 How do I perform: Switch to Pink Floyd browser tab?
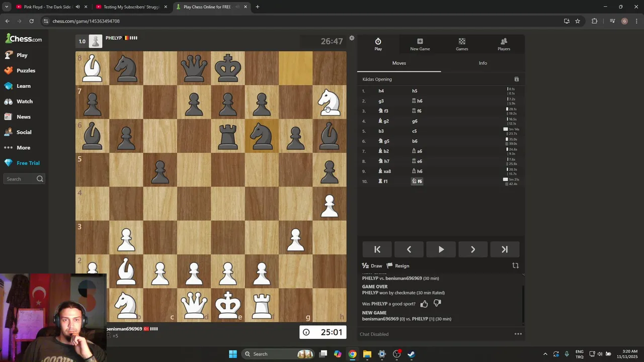(x=48, y=7)
